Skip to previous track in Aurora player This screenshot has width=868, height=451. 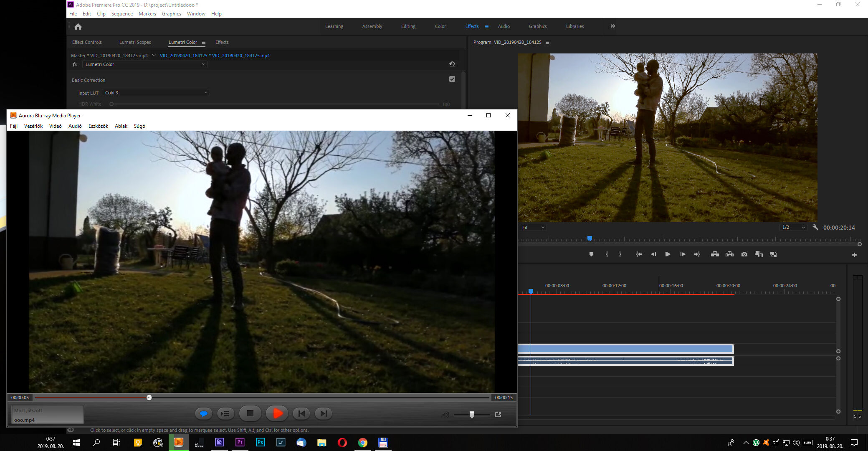coord(301,413)
